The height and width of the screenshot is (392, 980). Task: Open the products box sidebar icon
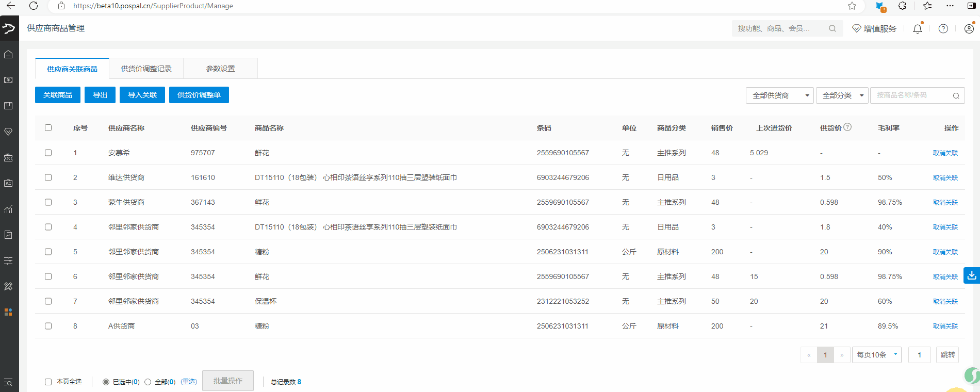tap(8, 106)
